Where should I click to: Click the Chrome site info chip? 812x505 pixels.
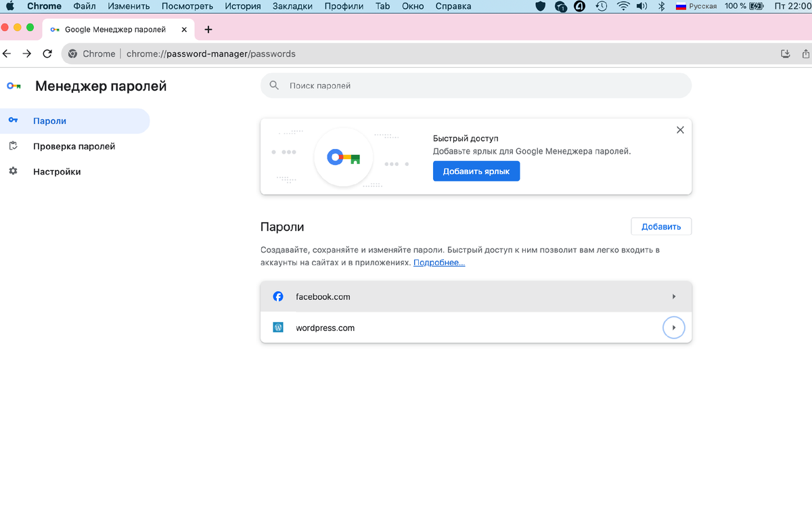pyautogui.click(x=92, y=53)
